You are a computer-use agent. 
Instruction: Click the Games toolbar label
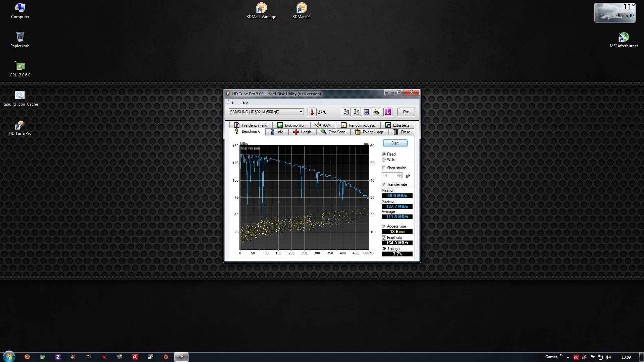coord(551,357)
